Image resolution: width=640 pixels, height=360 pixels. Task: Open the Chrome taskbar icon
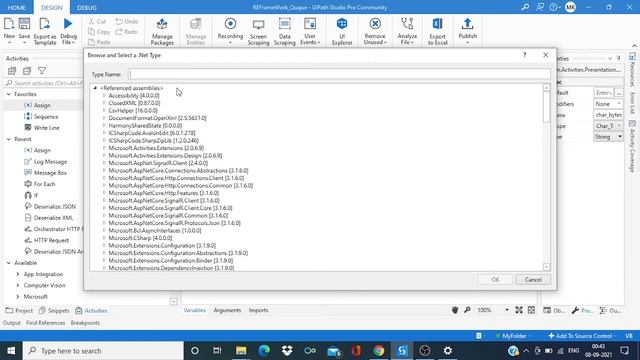pyautogui.click(x=379, y=350)
